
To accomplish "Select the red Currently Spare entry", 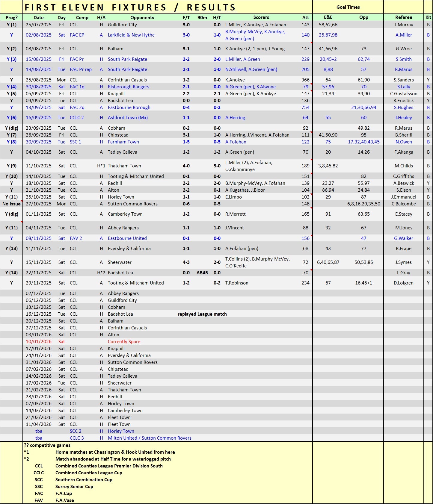I will pyautogui.click(x=124, y=342).
